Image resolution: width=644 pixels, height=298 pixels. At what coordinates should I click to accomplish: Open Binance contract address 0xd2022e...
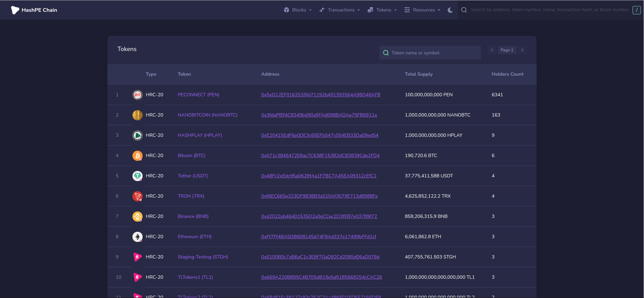point(319,216)
